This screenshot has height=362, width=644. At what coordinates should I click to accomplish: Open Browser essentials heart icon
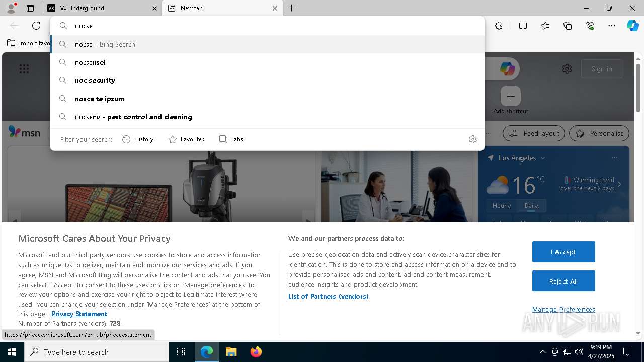(590, 26)
